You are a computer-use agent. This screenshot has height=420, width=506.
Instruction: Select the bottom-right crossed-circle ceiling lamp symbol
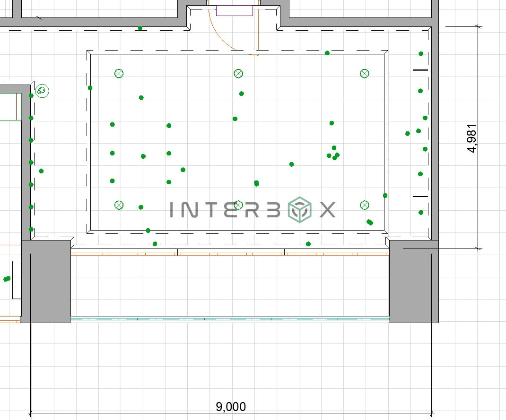[364, 205]
